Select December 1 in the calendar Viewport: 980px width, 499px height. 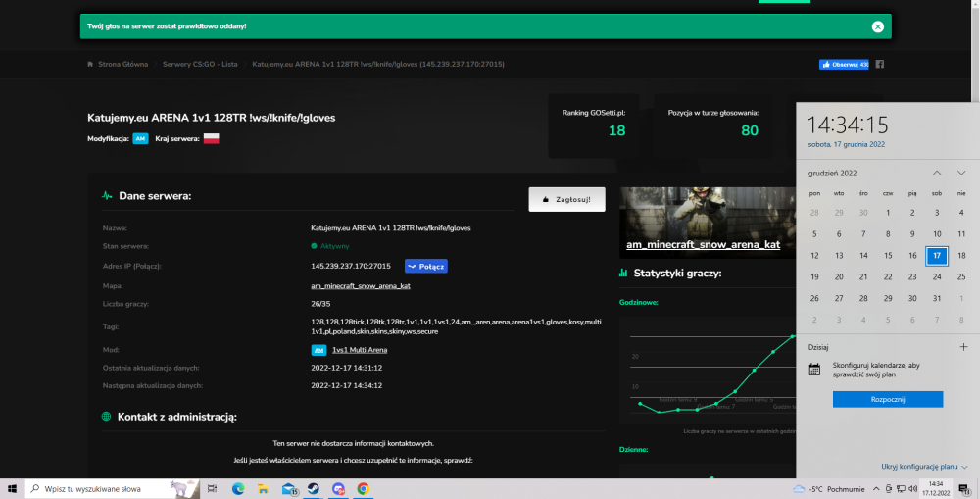888,213
